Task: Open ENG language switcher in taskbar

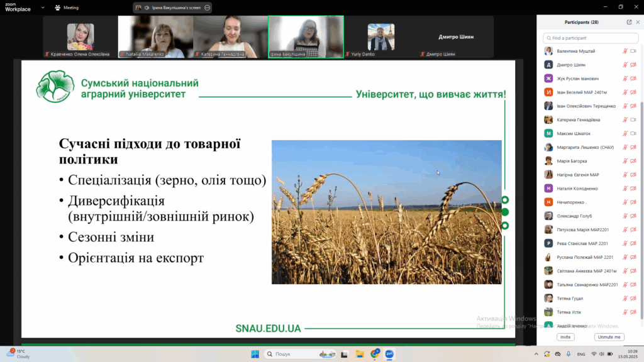Action: (x=580, y=354)
